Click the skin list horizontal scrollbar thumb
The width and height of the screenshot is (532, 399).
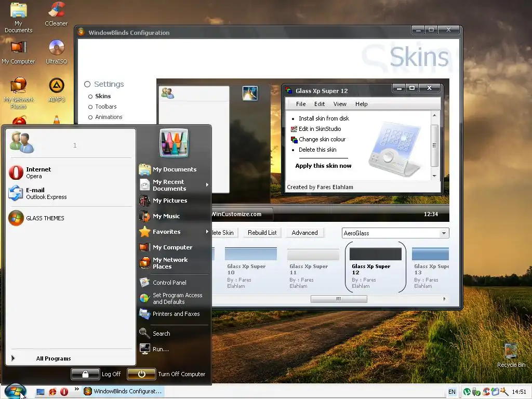pos(339,299)
